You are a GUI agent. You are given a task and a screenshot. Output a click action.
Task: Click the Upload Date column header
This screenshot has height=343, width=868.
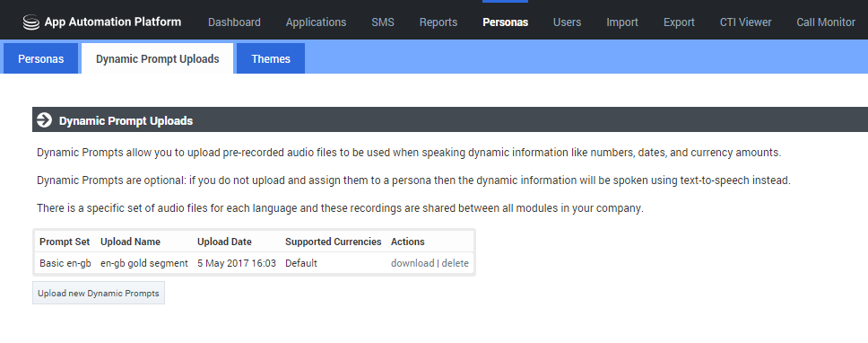(224, 242)
